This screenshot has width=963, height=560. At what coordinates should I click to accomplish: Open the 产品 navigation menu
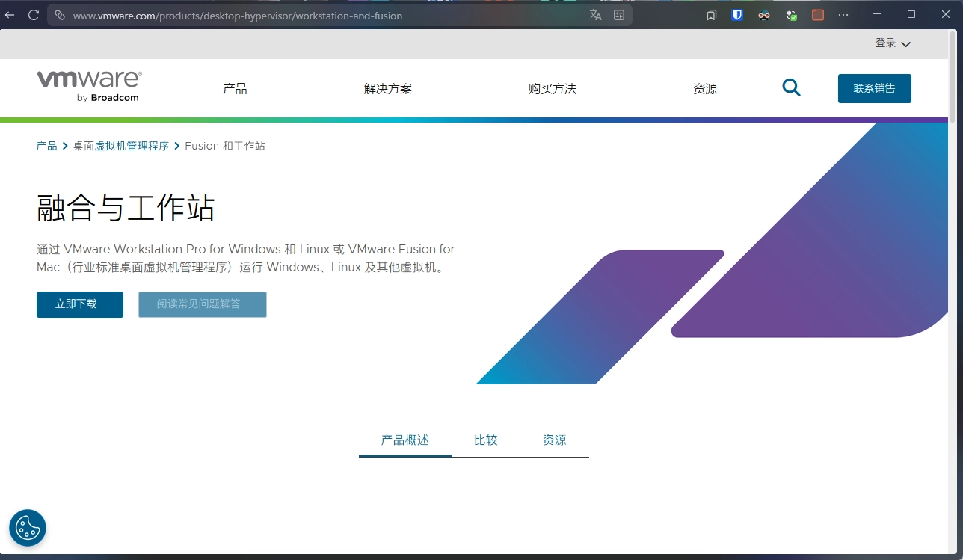[x=235, y=89]
